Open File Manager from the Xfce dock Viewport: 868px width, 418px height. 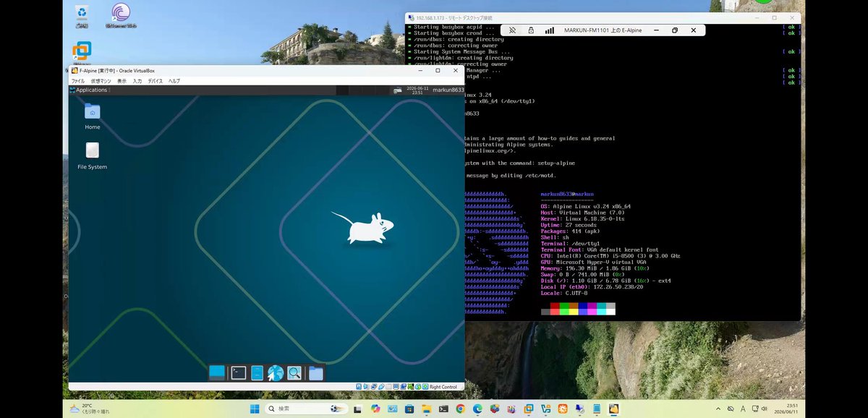(257, 372)
